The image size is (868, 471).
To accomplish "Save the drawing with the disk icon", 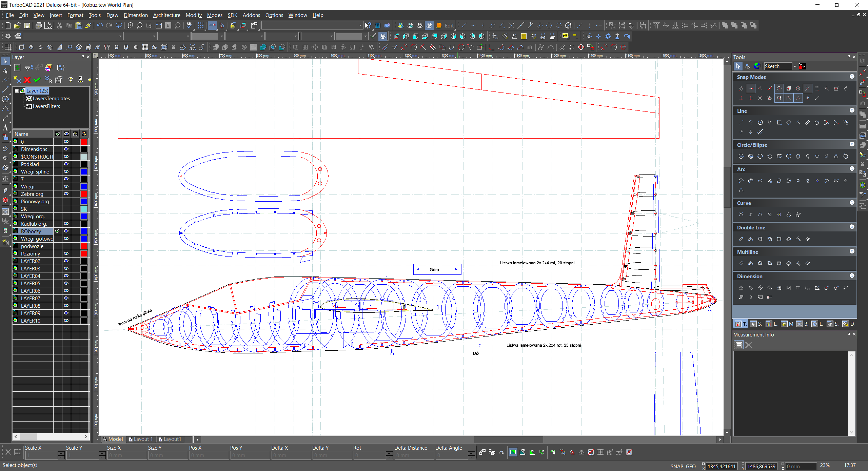I will 27,25.
